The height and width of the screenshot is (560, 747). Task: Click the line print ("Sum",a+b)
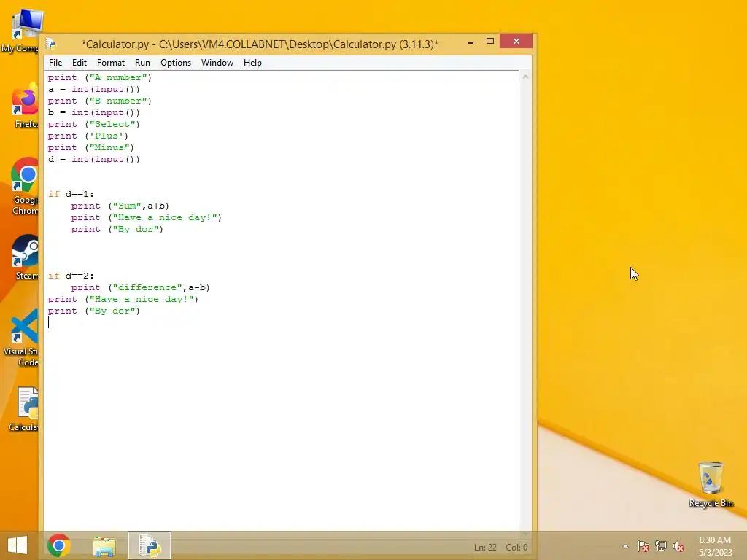point(120,206)
